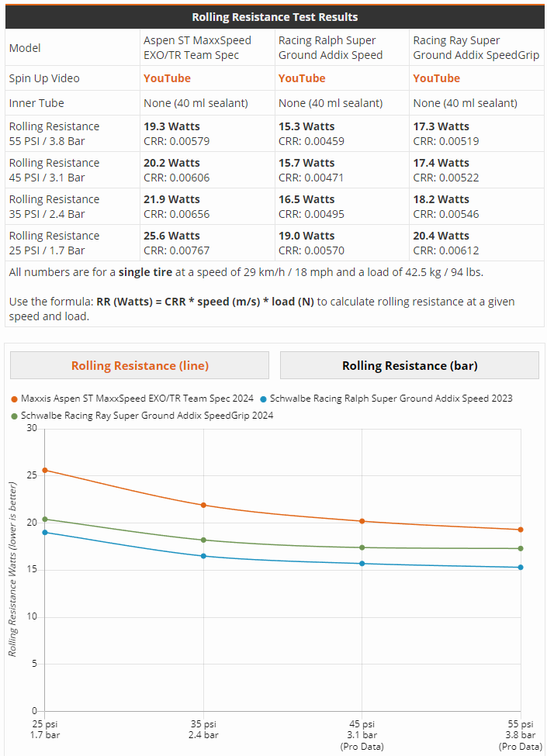This screenshot has height=756, width=547.
Task: Select the green data point at 45 psi
Action: 362,547
